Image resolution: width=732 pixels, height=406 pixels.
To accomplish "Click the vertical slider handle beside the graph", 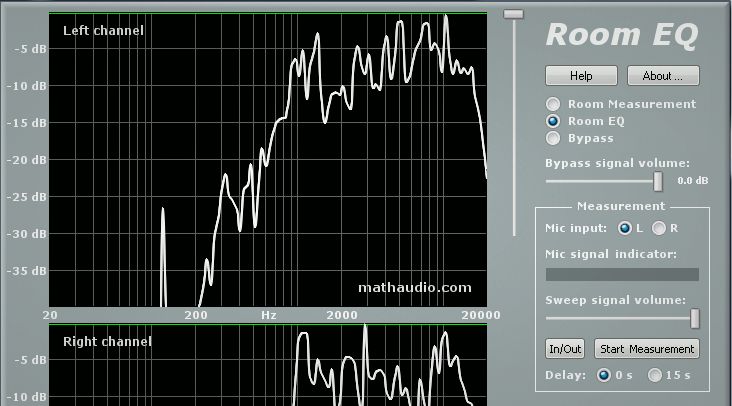I will tap(514, 14).
